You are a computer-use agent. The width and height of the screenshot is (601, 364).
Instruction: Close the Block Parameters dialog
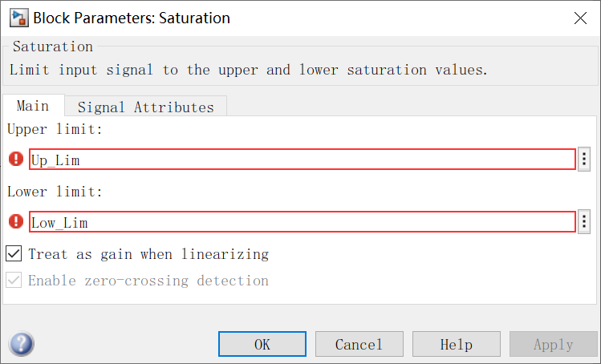pyautogui.click(x=580, y=18)
